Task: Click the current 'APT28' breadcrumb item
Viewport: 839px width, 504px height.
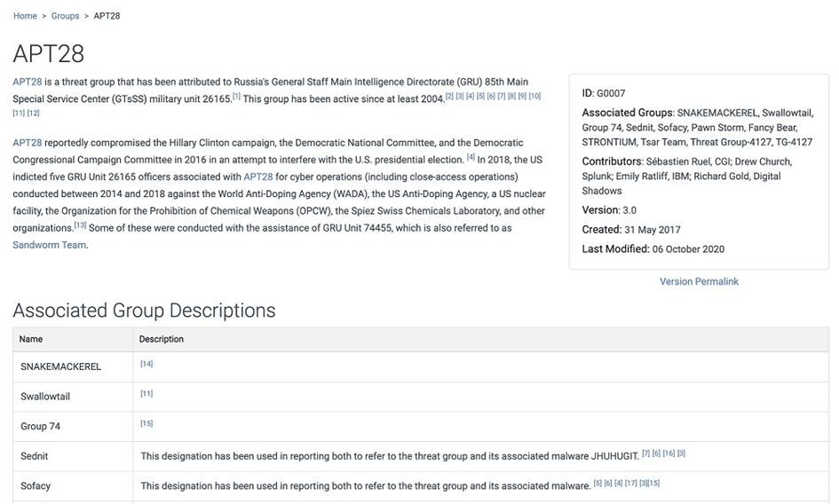Action: 107,16
